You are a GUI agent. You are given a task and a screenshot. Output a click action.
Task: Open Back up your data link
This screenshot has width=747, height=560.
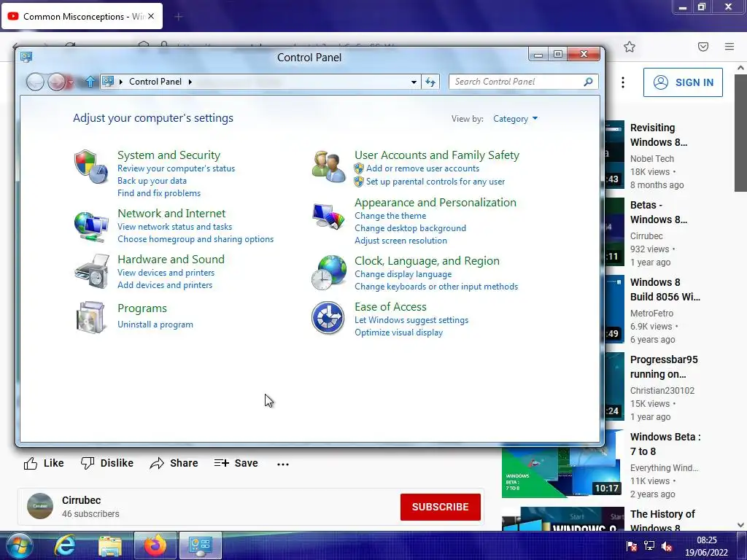point(152,181)
